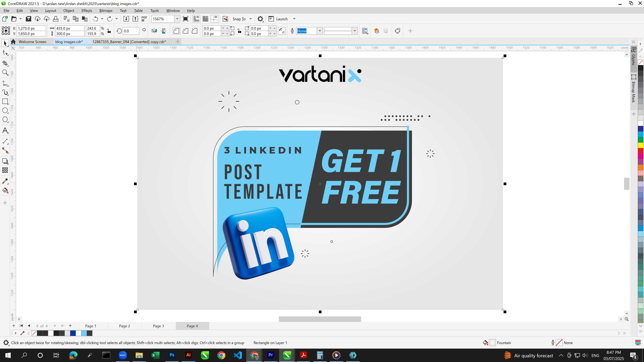This screenshot has height=362, width=644.
Task: Expand the Redo history dropdown
Action: pyautogui.click(x=117, y=19)
